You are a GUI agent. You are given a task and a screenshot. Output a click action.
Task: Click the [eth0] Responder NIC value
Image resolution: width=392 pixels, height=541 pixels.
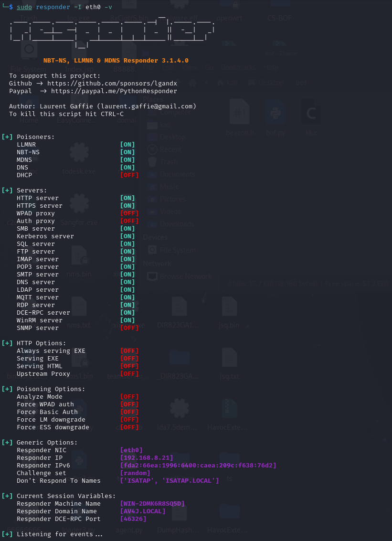(131, 450)
